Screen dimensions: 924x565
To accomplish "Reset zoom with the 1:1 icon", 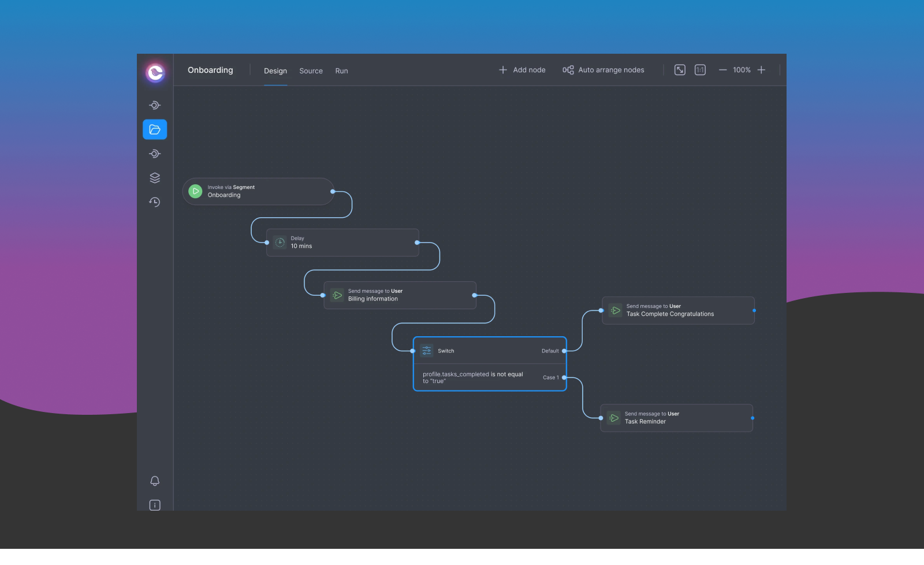I will (x=699, y=69).
